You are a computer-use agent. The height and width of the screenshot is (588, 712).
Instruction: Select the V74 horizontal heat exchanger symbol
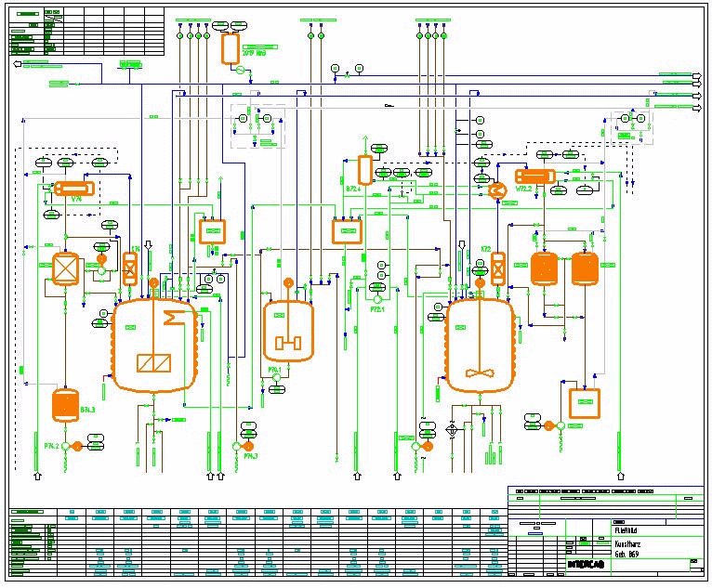74,189
